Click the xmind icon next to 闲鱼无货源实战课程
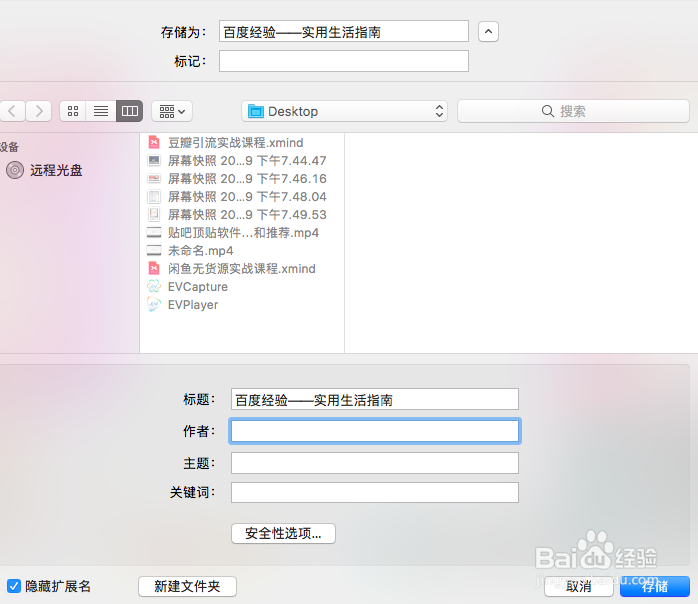Screen dimensions: 698x604 point(154,268)
